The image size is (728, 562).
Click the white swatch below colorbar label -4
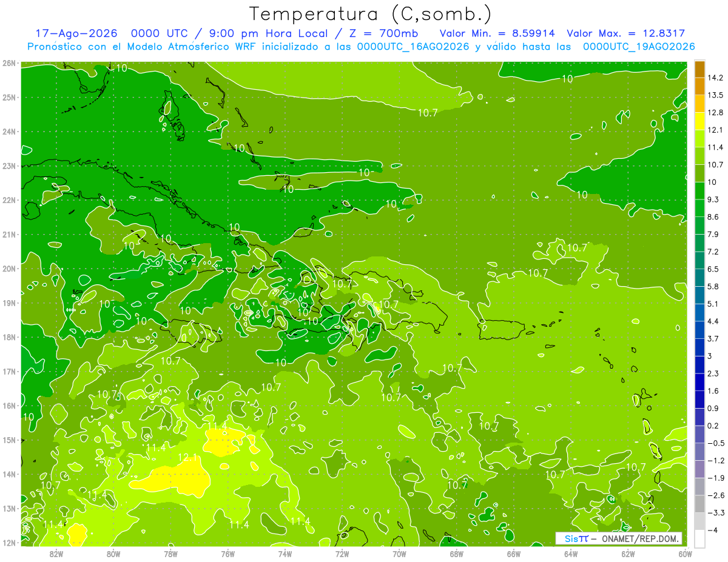[x=699, y=539]
